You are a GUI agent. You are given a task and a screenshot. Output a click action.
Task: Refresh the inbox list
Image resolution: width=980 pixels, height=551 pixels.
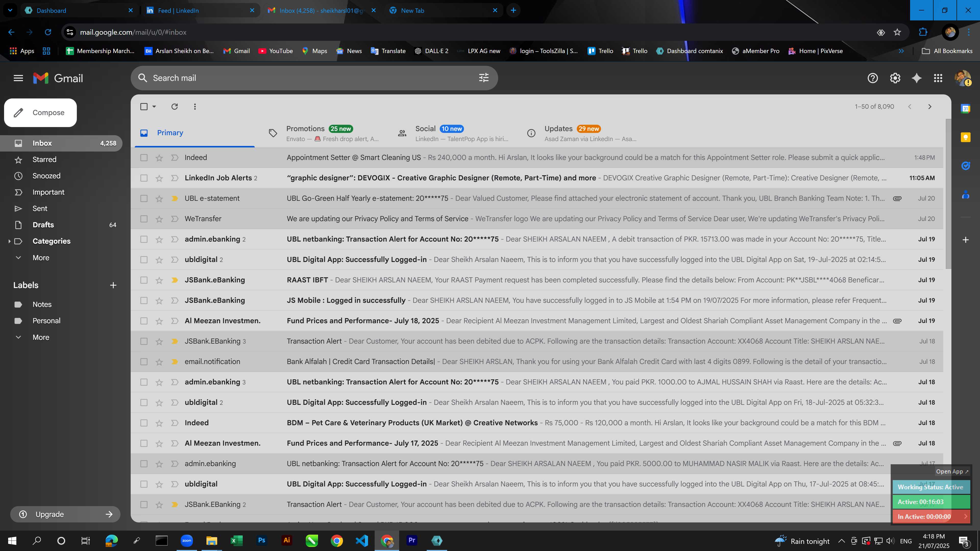175,106
